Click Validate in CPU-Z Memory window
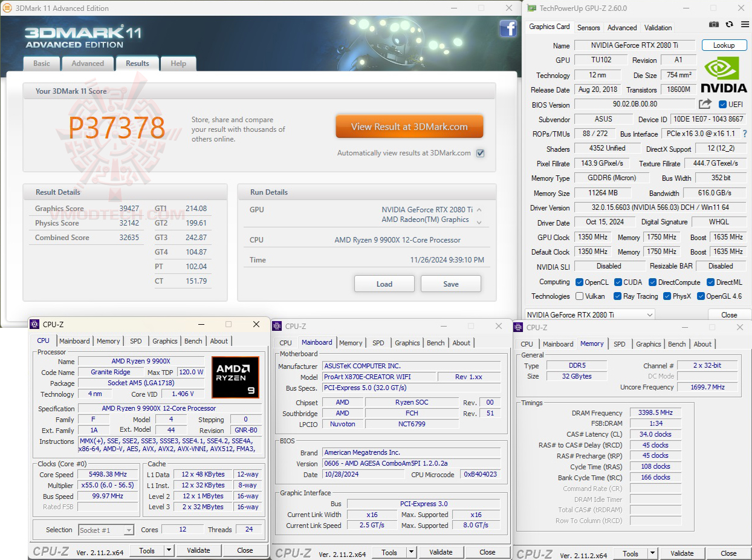The width and height of the screenshot is (752, 560). pyautogui.click(x=682, y=553)
